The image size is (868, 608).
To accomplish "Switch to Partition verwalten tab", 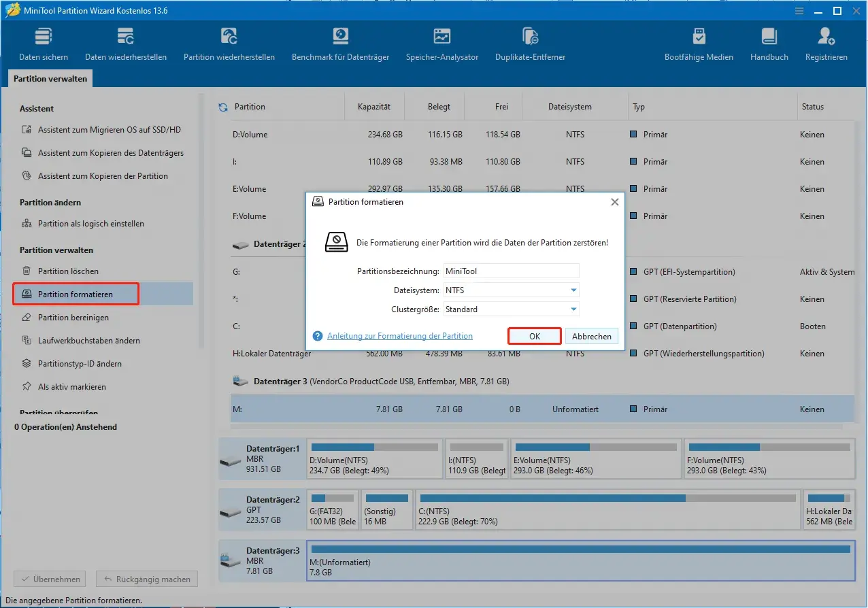I will pyautogui.click(x=50, y=79).
